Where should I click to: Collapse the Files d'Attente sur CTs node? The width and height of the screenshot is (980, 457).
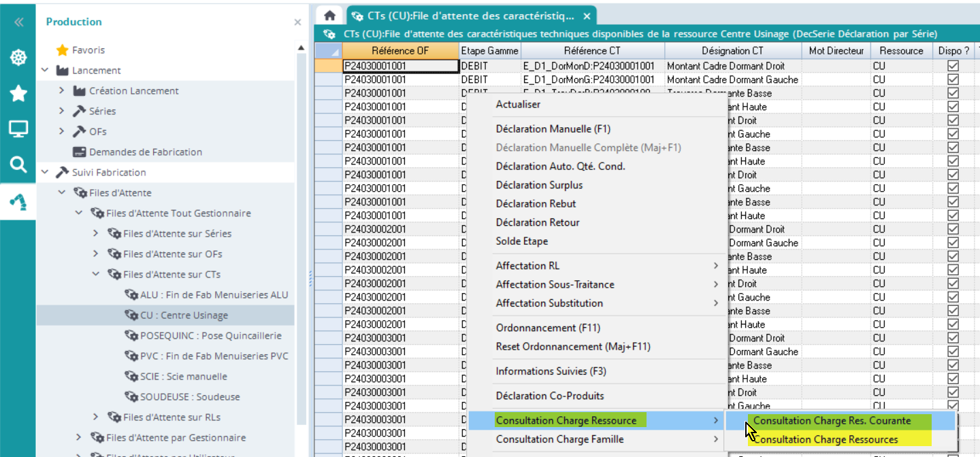pyautogui.click(x=96, y=274)
